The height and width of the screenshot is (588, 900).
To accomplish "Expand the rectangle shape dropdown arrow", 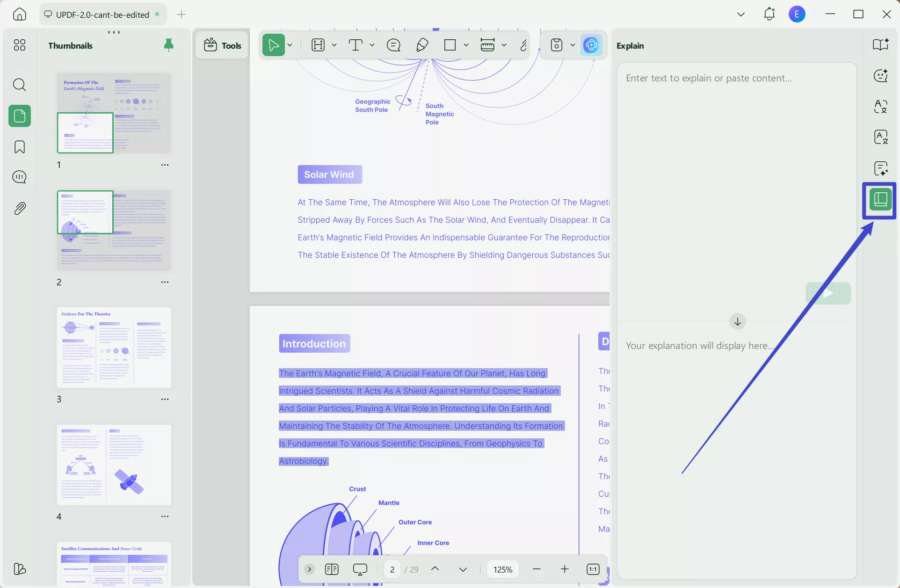I will [x=466, y=45].
